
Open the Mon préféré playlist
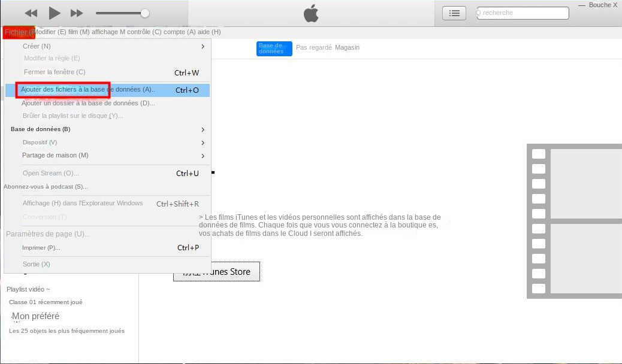(36, 316)
